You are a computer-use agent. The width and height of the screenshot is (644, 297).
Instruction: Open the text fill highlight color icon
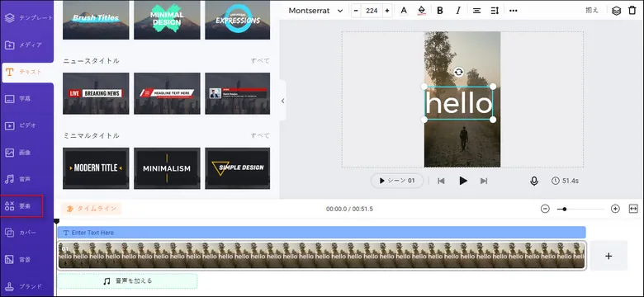tap(421, 11)
